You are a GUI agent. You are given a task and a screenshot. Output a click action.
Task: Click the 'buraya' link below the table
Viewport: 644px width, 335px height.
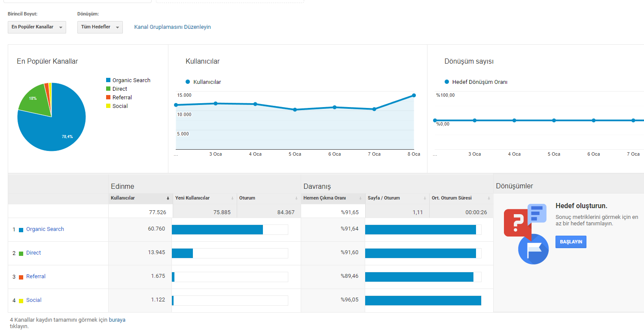click(117, 320)
